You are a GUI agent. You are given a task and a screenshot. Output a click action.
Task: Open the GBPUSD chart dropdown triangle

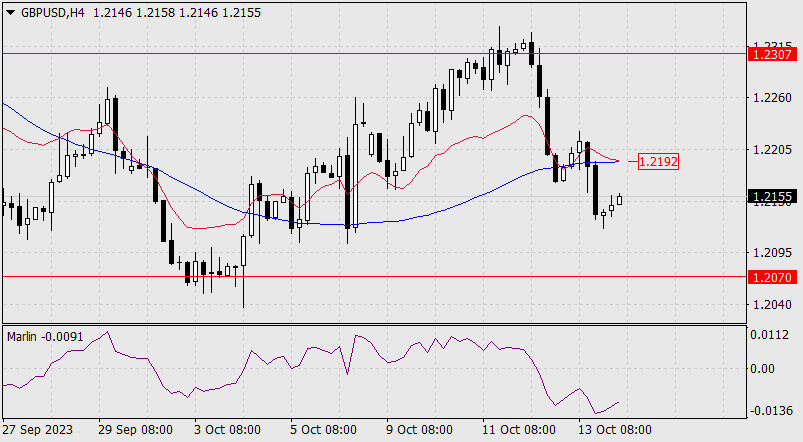coord(10,13)
